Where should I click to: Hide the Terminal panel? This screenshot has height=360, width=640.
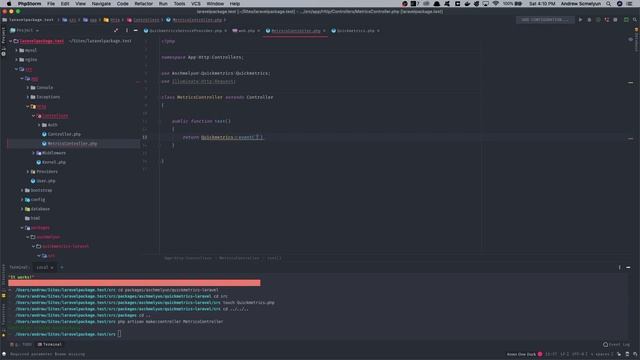tap(628, 267)
